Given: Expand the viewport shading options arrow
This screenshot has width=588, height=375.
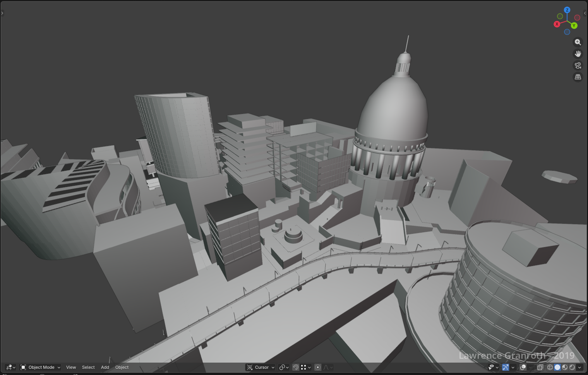Looking at the screenshot, I should click(x=579, y=367).
